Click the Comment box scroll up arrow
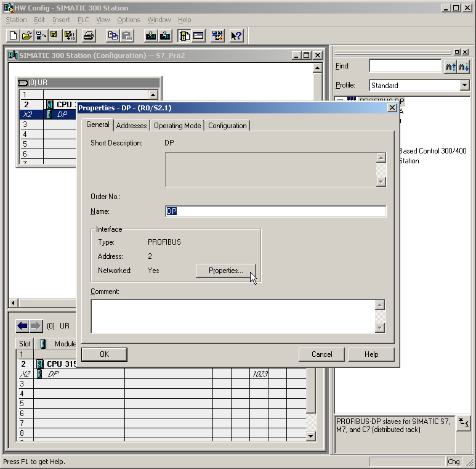 (x=380, y=305)
